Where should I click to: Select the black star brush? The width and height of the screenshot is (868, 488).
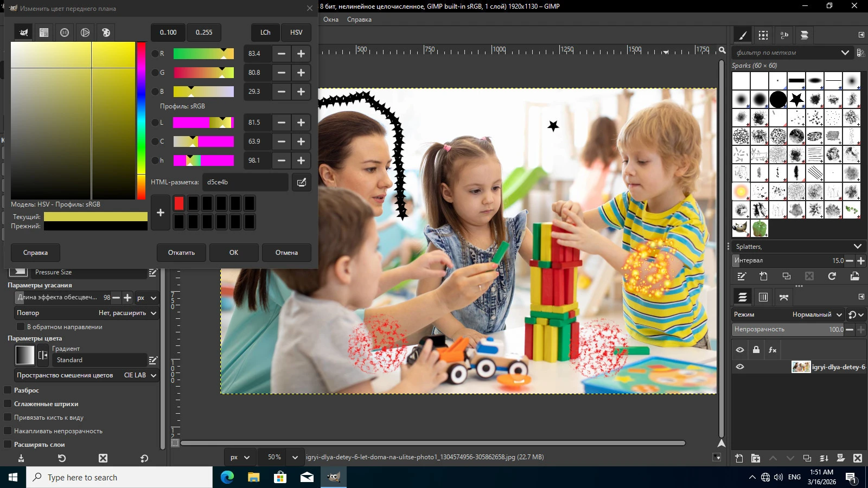click(796, 99)
